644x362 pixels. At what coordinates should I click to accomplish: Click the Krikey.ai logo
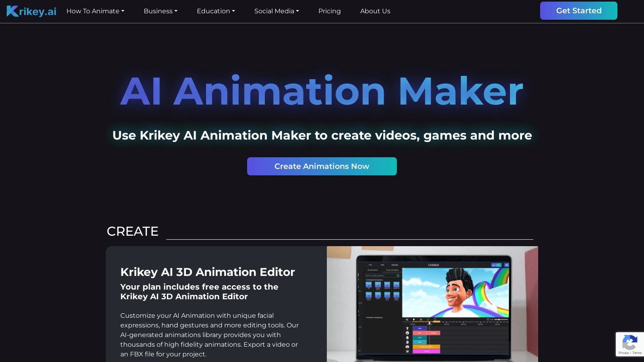(31, 11)
